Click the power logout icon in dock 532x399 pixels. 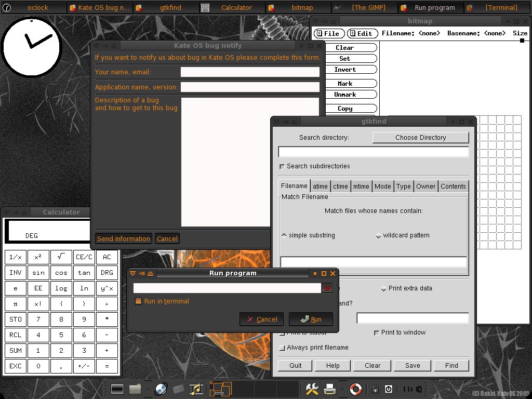tap(389, 389)
